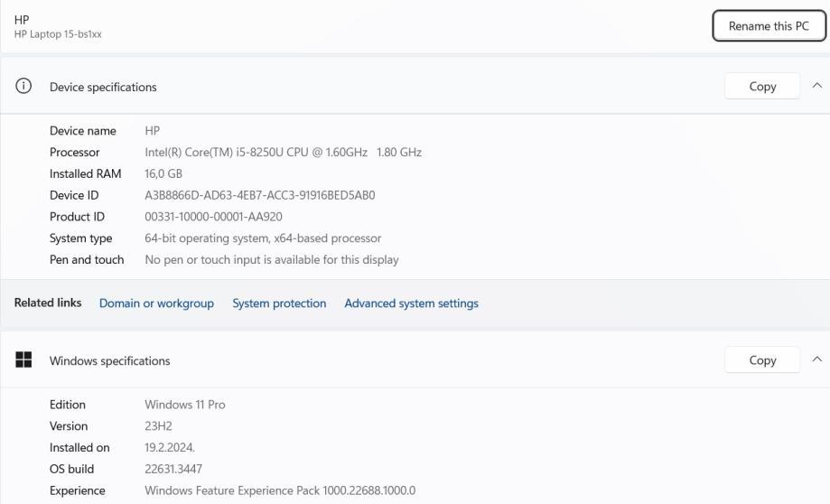The image size is (830, 504).
Task: Click the Device ID value
Action: (x=259, y=195)
